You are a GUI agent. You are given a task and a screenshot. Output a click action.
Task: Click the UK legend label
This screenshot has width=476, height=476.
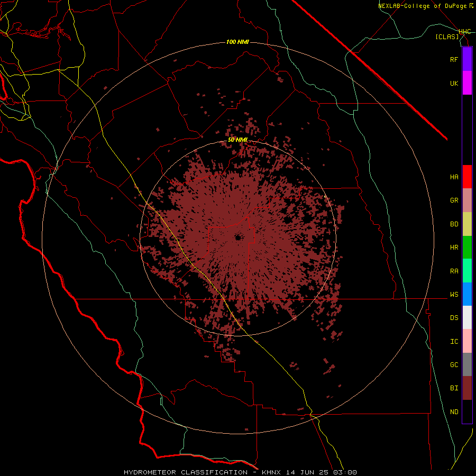[x=454, y=83]
